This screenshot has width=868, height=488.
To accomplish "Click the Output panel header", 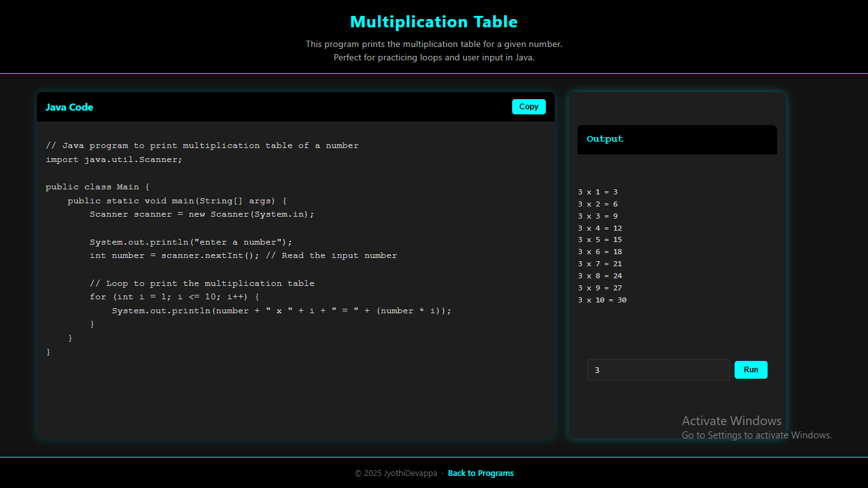I will tap(604, 139).
